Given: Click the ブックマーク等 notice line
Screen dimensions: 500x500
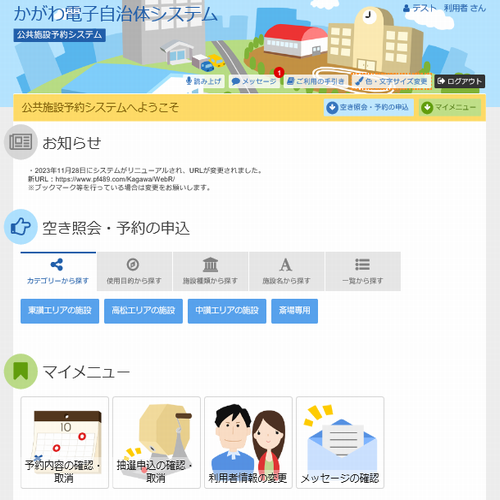Looking at the screenshot, I should 119,188.
